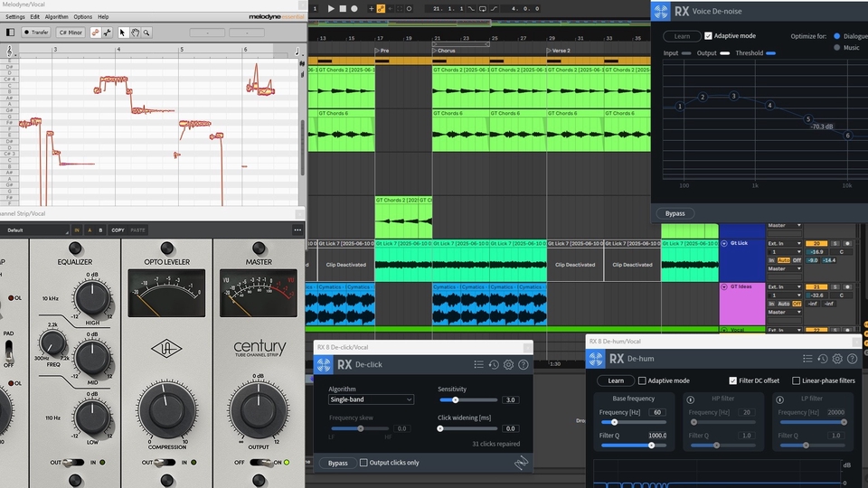Click Bypass in Voice De-noise
Screen dimensions: 868x488
coord(675,213)
